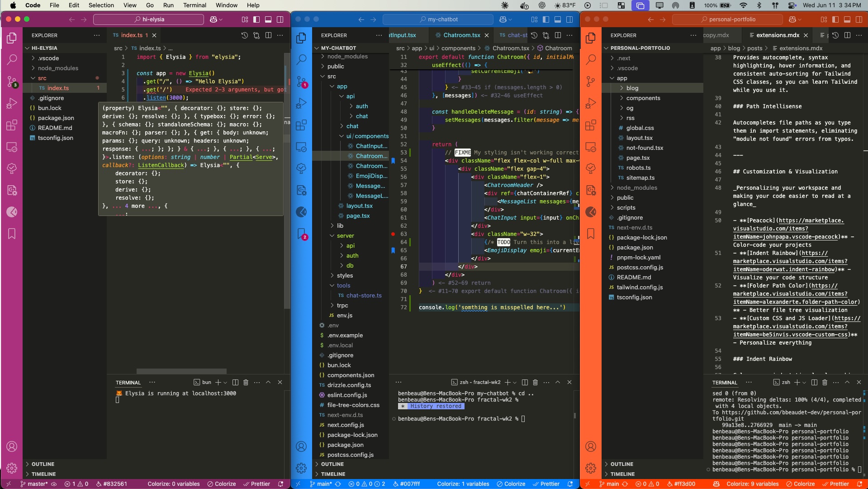Expand the node_modules folder in HI-ELYSIA explorer
Image resolution: width=868 pixels, height=489 pixels.
58,68
